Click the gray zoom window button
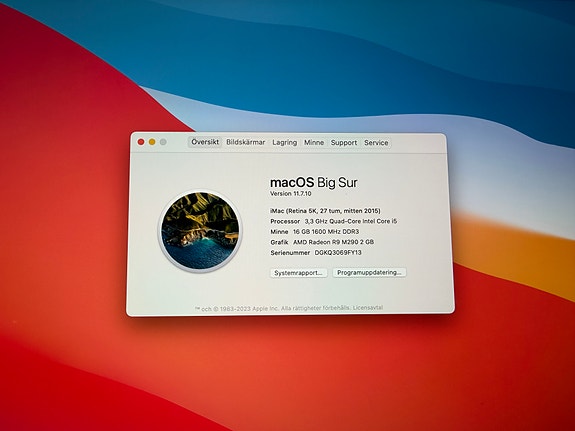This screenshot has height=431, width=575. (163, 142)
